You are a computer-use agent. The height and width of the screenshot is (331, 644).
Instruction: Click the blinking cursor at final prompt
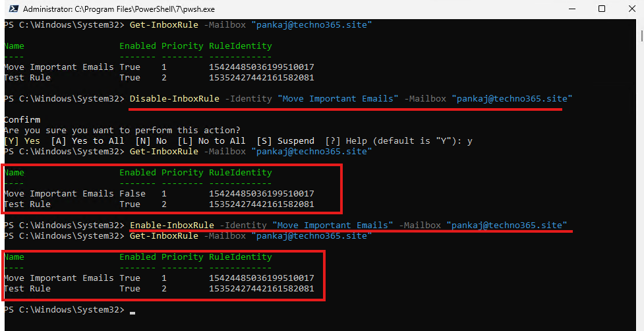(x=132, y=313)
